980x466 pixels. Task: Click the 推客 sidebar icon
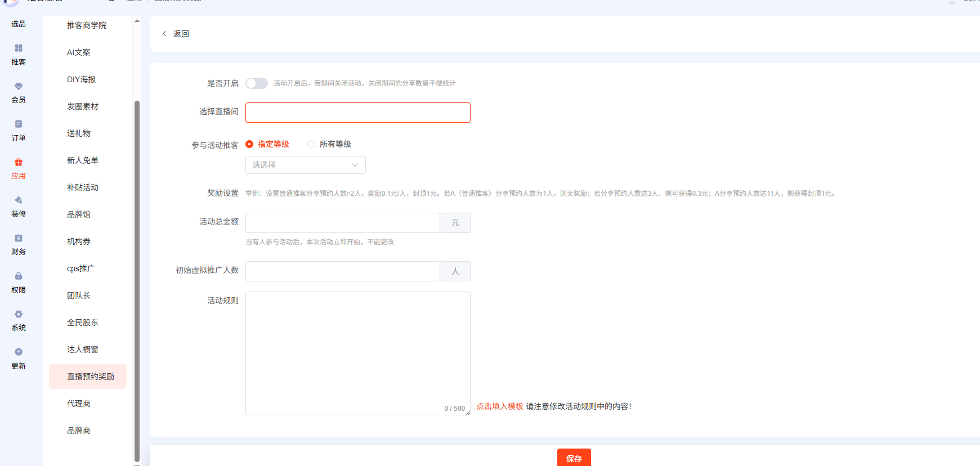(x=19, y=48)
